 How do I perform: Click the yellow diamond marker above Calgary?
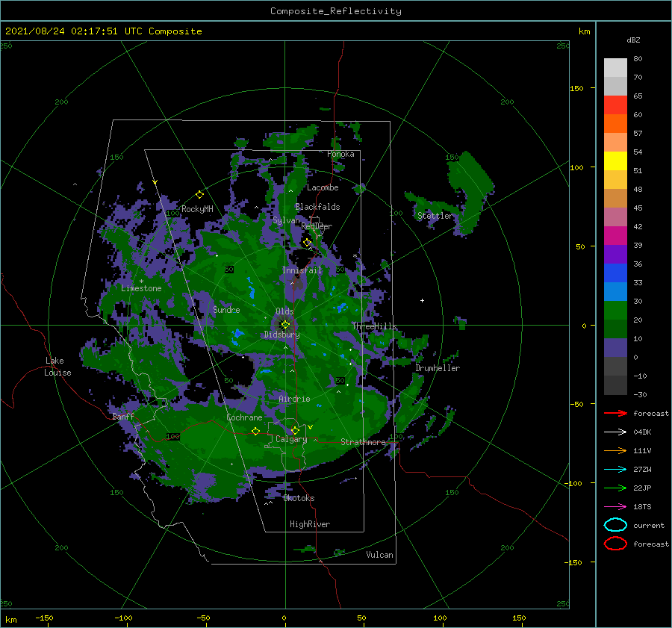tap(295, 430)
